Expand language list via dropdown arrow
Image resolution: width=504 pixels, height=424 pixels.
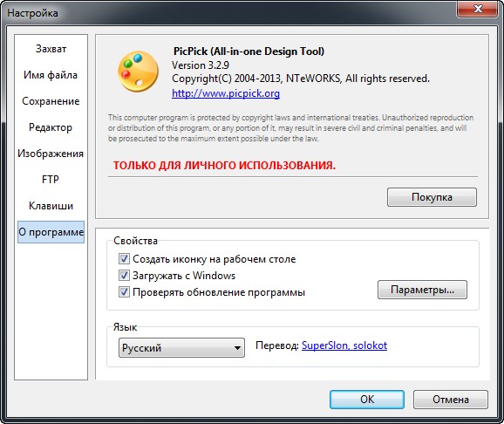(237, 348)
